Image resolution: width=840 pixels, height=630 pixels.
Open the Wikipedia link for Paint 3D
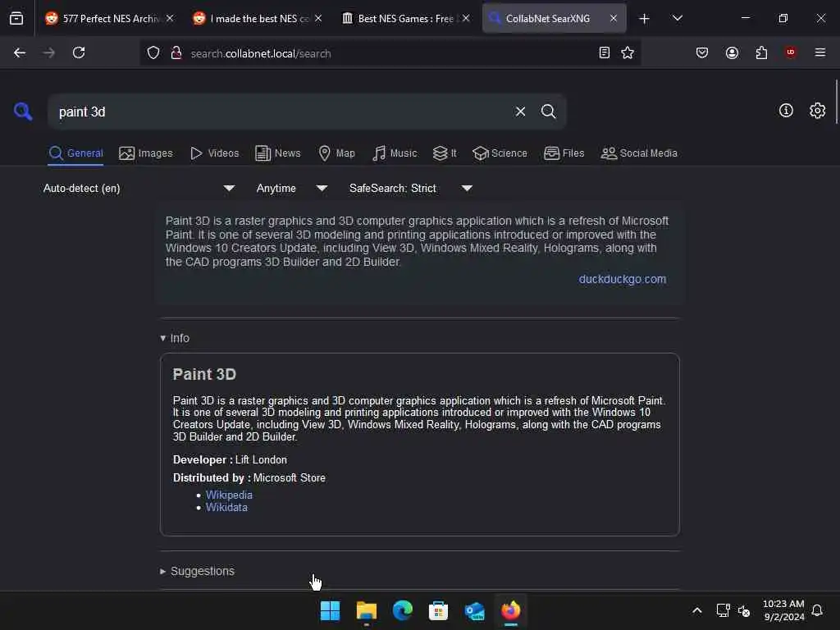click(x=229, y=495)
